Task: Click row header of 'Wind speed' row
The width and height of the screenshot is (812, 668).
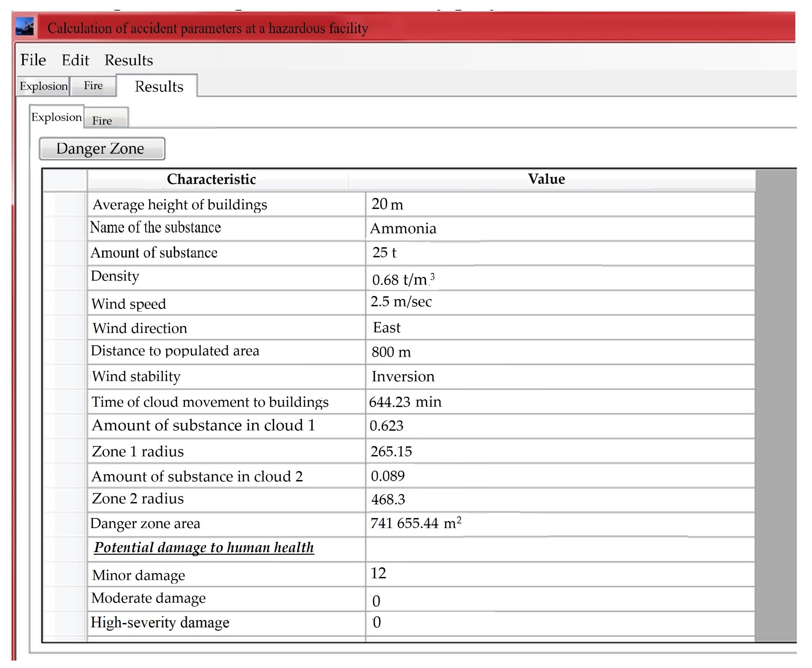Action: click(65, 303)
